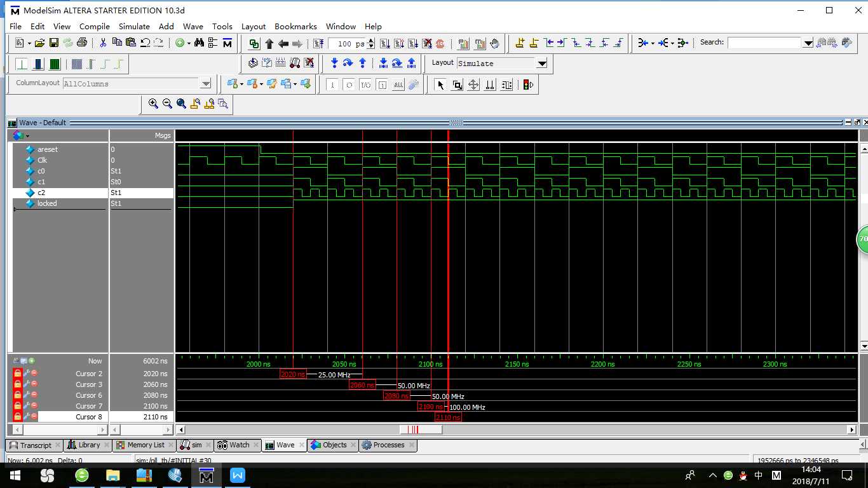Print using the printer toolbar icon
This screenshot has height=488, width=868.
(x=82, y=43)
